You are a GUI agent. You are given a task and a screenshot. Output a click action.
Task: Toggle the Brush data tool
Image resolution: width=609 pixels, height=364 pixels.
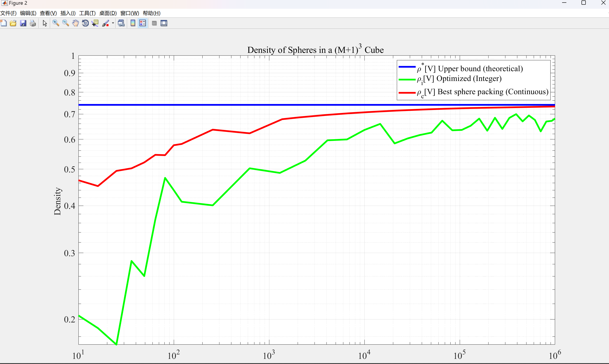click(x=106, y=23)
